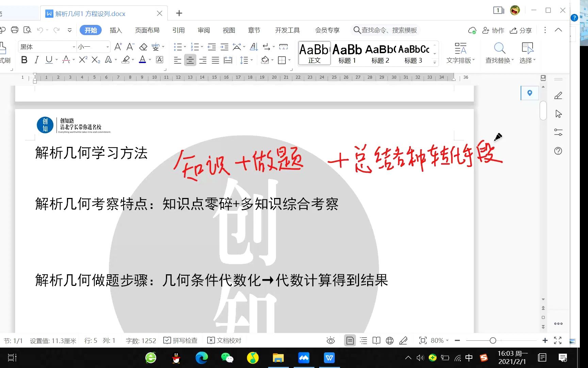Screen dimensions: 588x368
Task: Justify the text alignment
Action: click(215, 60)
